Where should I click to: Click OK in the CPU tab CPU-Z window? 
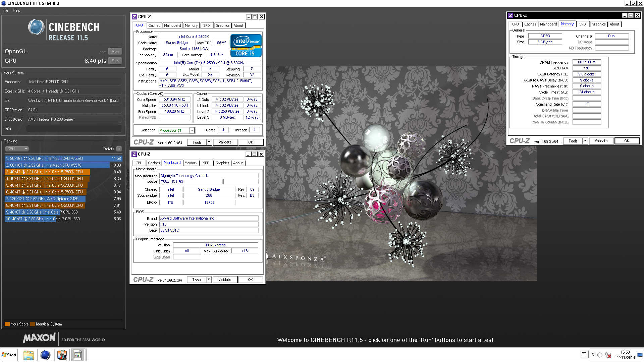coord(251,142)
